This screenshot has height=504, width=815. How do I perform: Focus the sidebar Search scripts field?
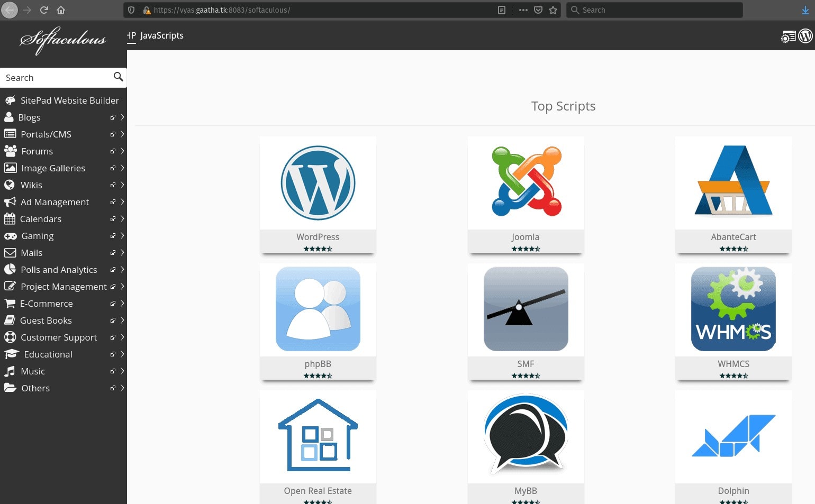57,78
